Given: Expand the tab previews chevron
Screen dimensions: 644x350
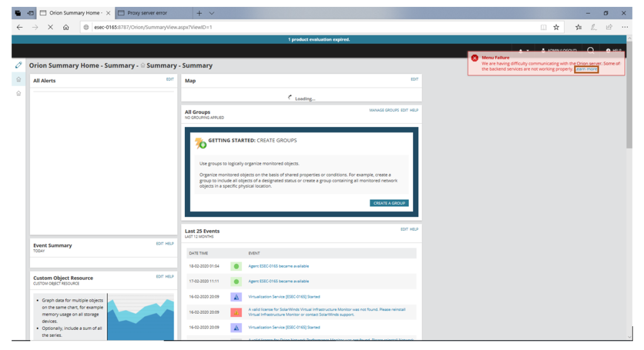Looking at the screenshot, I should (x=211, y=13).
